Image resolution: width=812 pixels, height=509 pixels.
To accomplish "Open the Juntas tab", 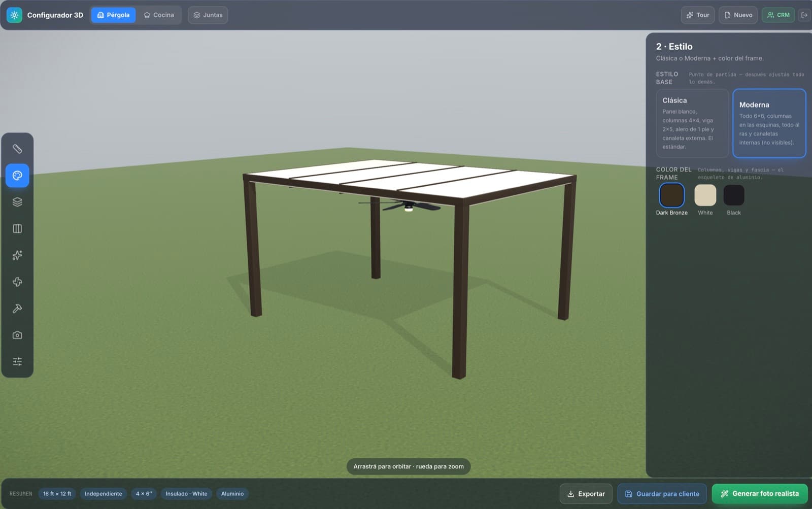I will click(208, 15).
